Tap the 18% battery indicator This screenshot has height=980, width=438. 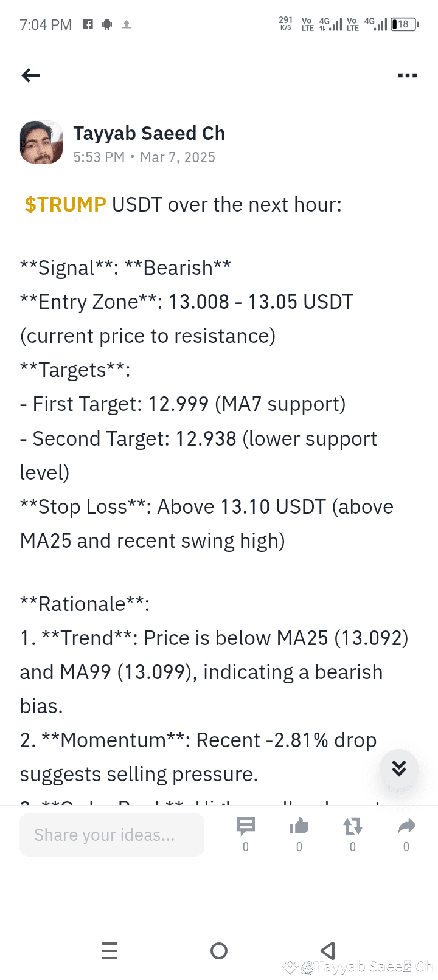403,24
